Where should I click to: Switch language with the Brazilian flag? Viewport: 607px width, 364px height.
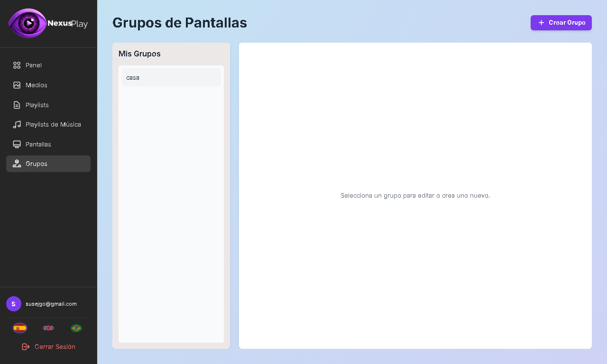76,328
